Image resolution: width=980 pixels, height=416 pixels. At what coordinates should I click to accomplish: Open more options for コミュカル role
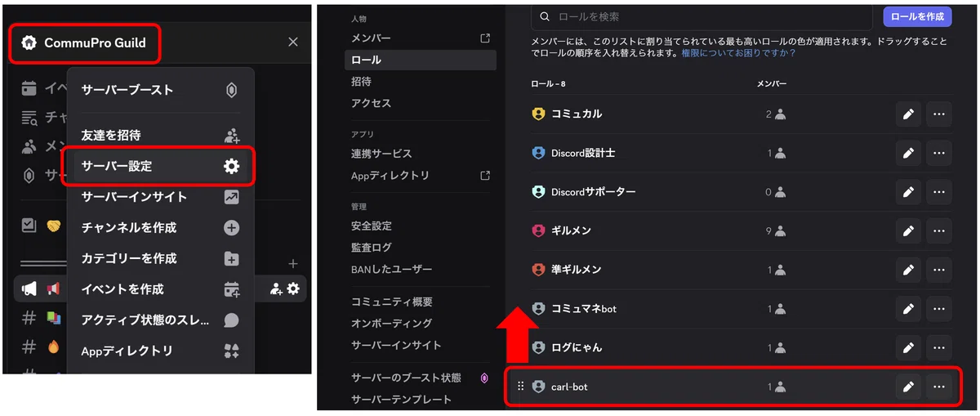pos(938,114)
